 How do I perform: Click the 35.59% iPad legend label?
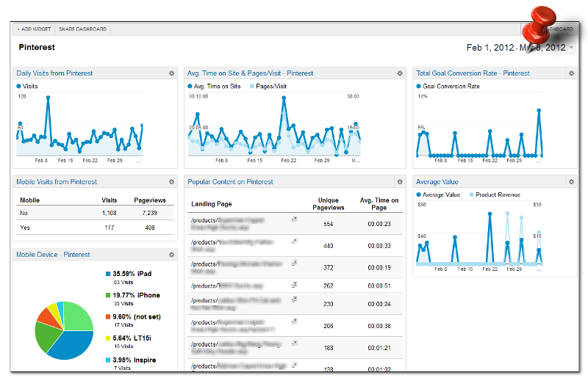[132, 274]
